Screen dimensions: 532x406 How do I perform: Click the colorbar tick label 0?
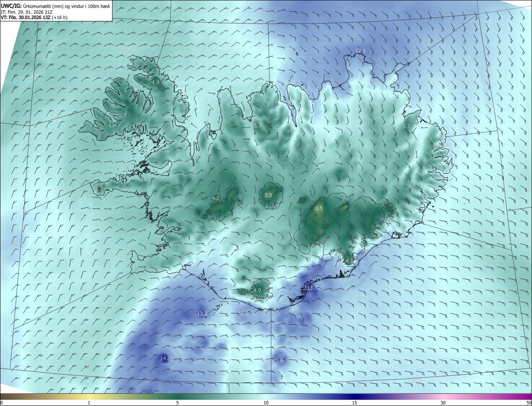(2, 403)
